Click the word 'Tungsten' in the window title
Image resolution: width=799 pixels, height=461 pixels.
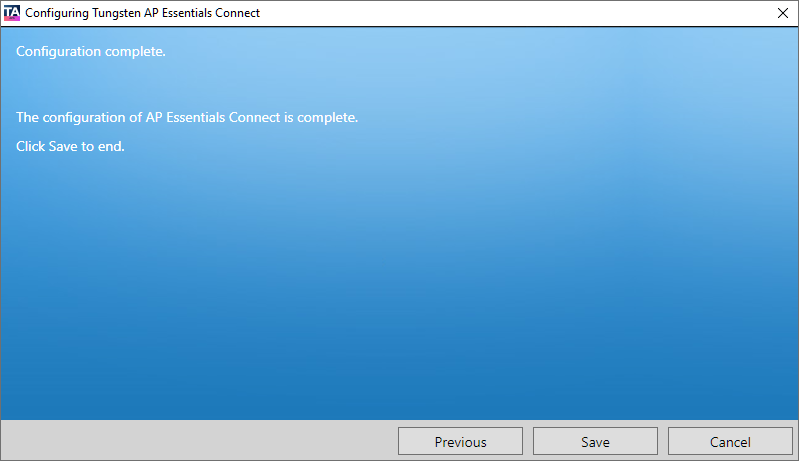point(116,13)
